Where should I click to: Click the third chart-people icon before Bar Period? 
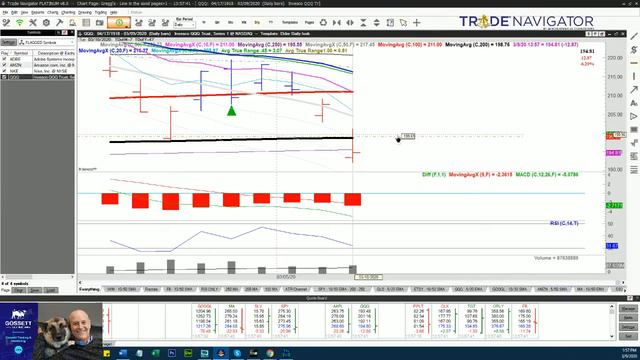tap(165, 23)
